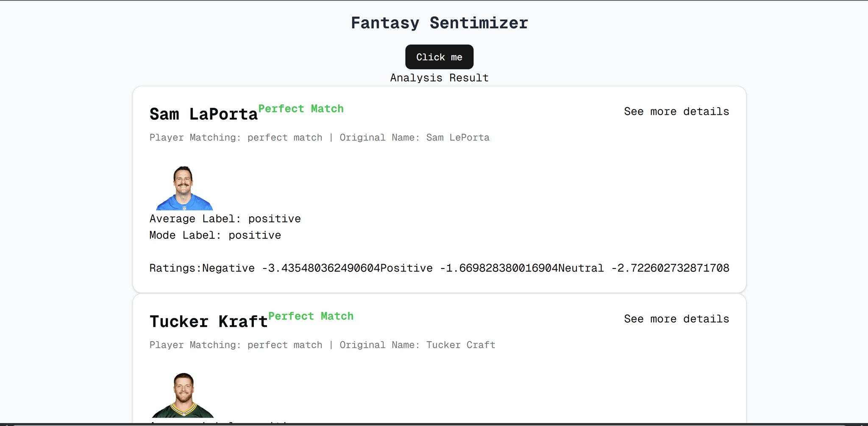Click the Fantasy Sentimizer page title

click(x=439, y=23)
